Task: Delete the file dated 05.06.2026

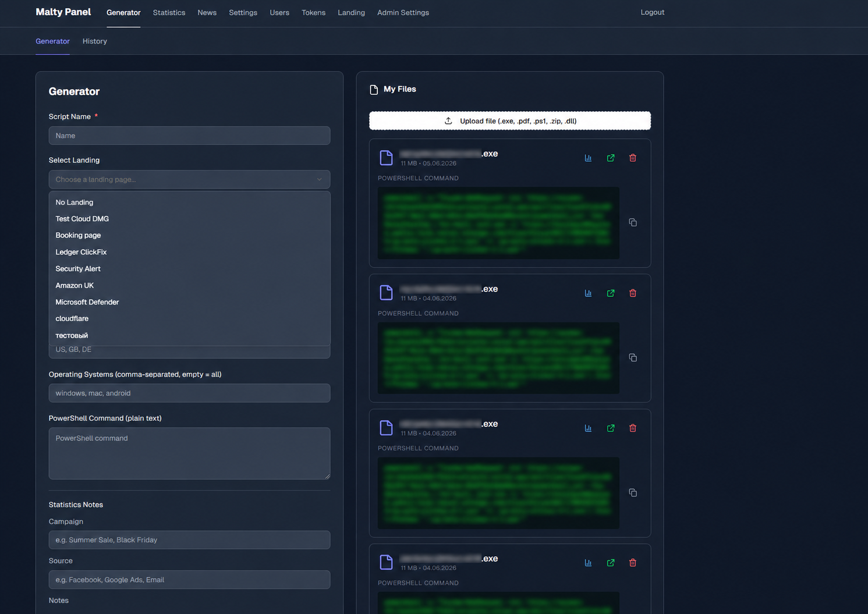Action: pos(633,158)
